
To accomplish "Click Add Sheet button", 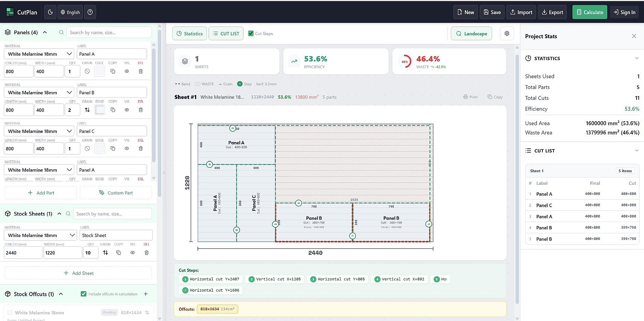I will pos(78,273).
